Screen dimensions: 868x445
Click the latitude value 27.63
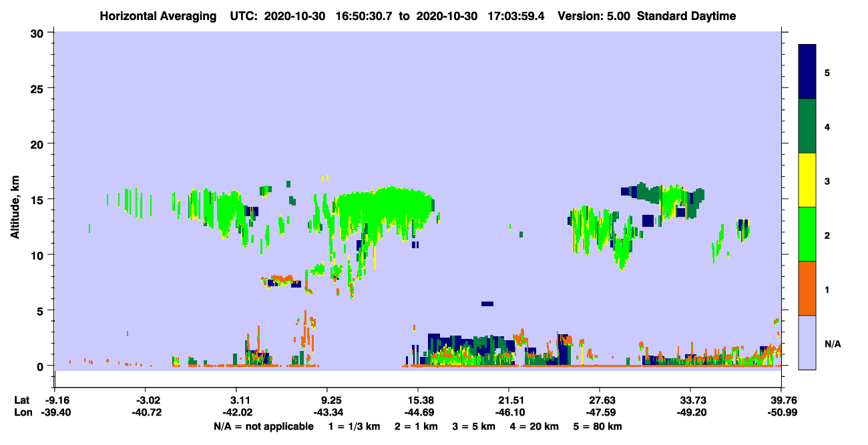600,400
